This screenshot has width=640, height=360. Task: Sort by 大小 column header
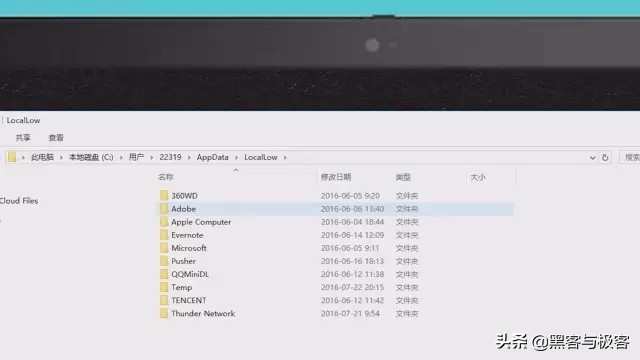478,177
